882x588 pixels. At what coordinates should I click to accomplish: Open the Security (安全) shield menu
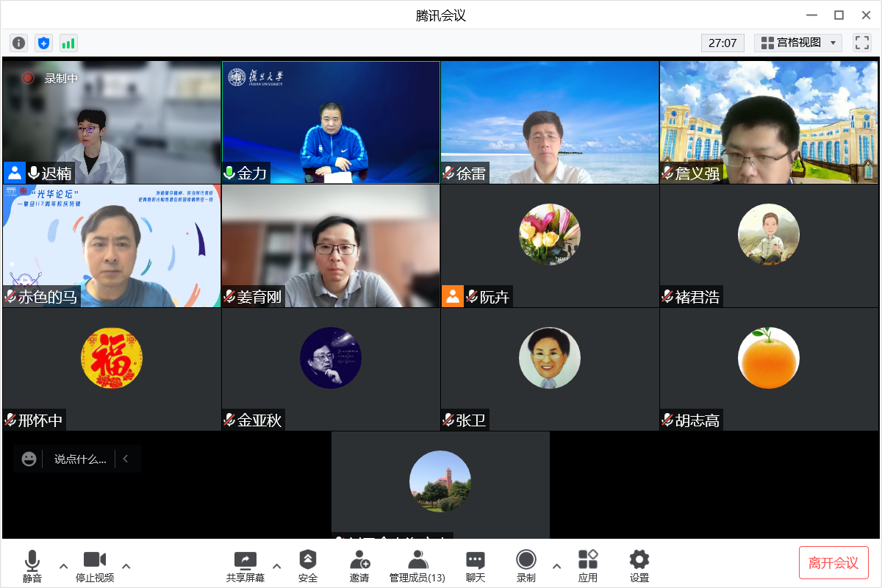pos(308,566)
